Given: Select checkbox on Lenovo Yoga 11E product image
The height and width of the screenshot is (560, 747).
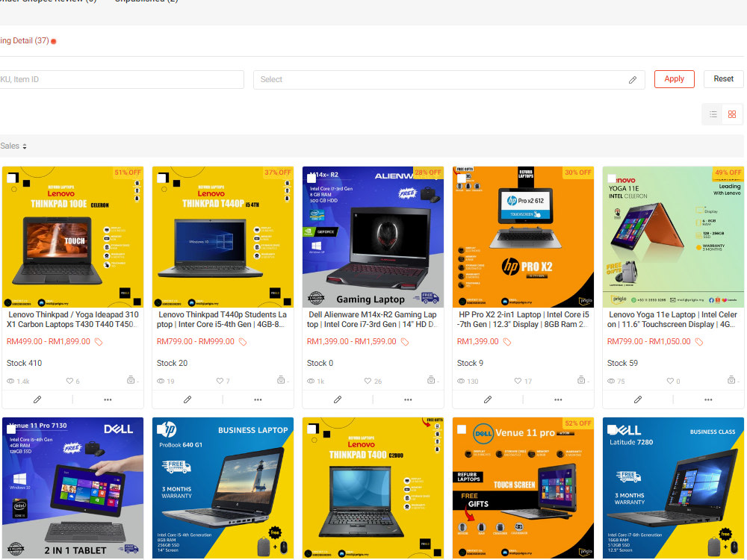Looking at the screenshot, I should (x=612, y=178).
